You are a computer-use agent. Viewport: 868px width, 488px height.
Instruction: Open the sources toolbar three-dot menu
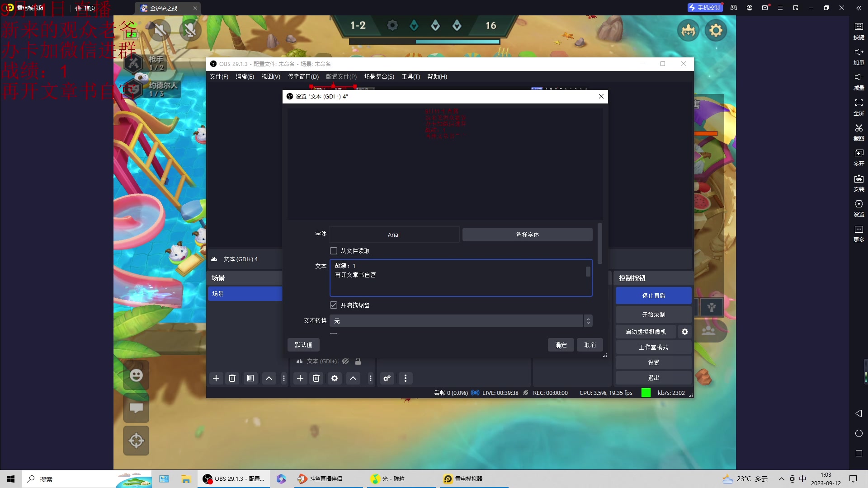tap(371, 378)
